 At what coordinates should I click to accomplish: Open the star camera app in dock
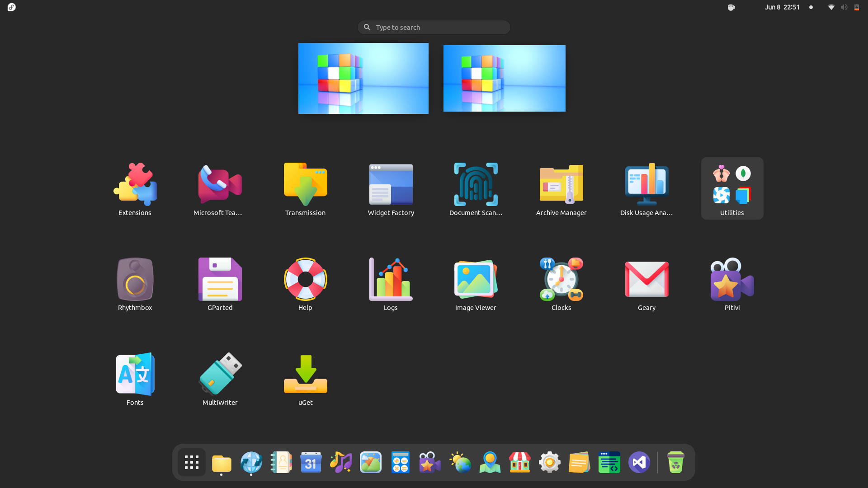pos(430,462)
